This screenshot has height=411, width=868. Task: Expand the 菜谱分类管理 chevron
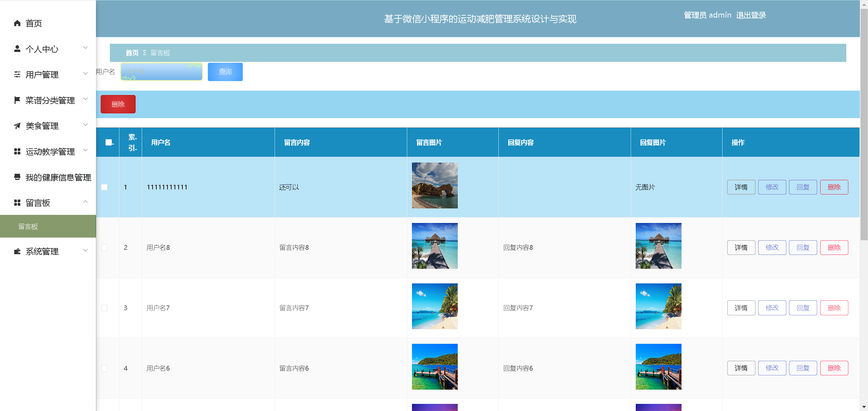pyautogui.click(x=85, y=99)
